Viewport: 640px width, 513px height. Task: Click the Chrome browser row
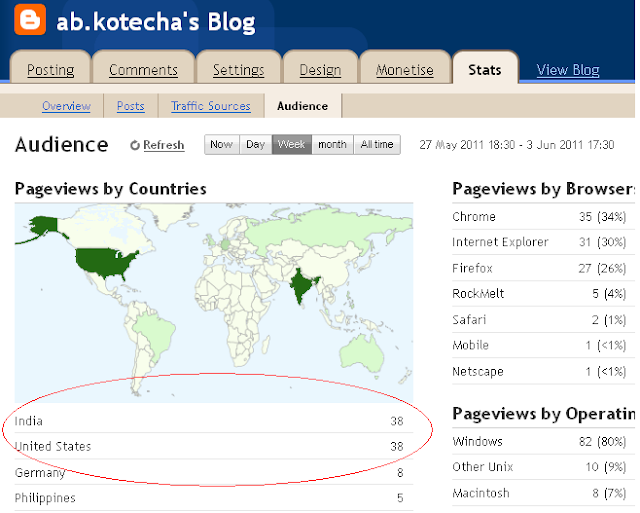coord(543,217)
